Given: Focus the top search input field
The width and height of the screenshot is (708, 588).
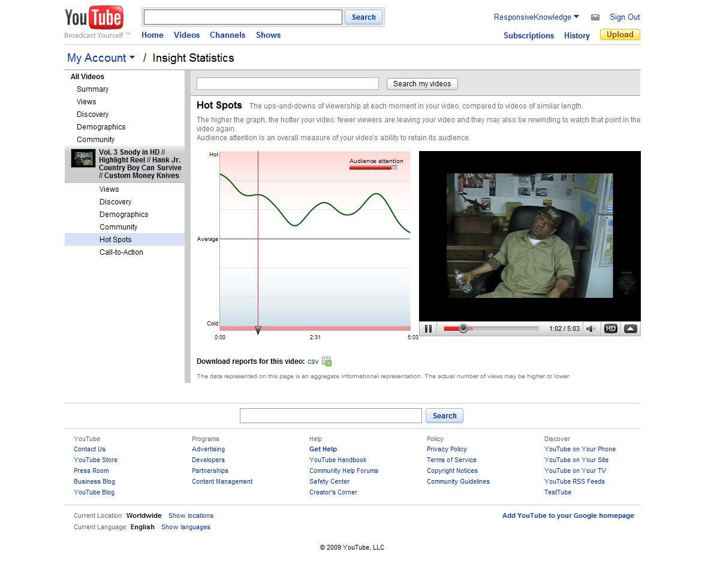Looking at the screenshot, I should click(x=243, y=17).
